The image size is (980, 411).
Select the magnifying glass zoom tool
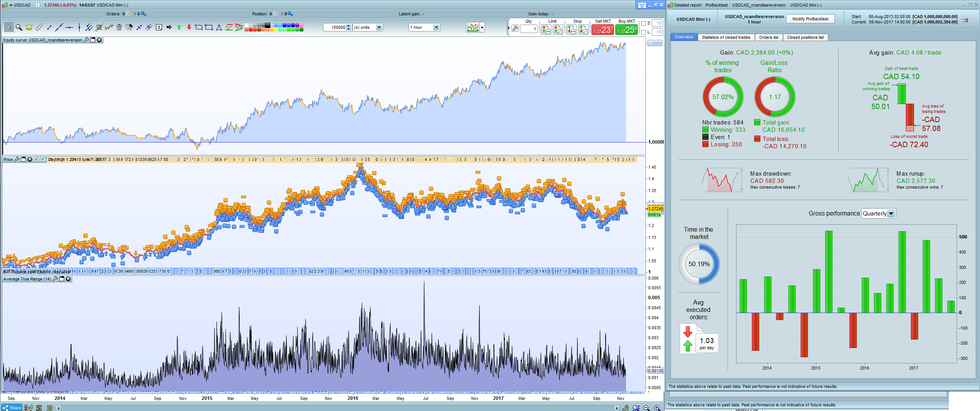[x=18, y=27]
